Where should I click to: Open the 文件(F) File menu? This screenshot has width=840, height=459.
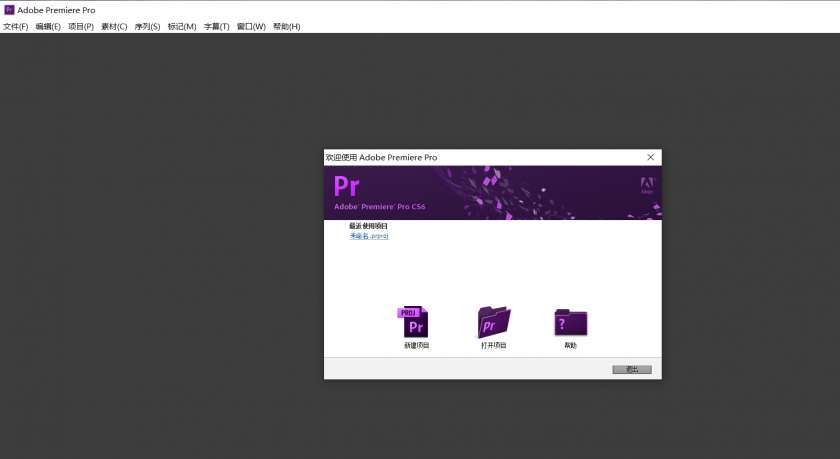pos(16,26)
